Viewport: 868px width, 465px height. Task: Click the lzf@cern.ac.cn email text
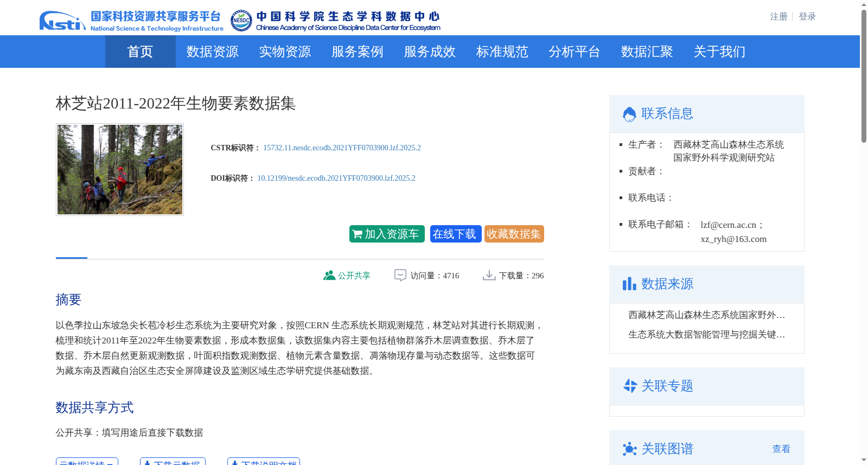coord(728,225)
